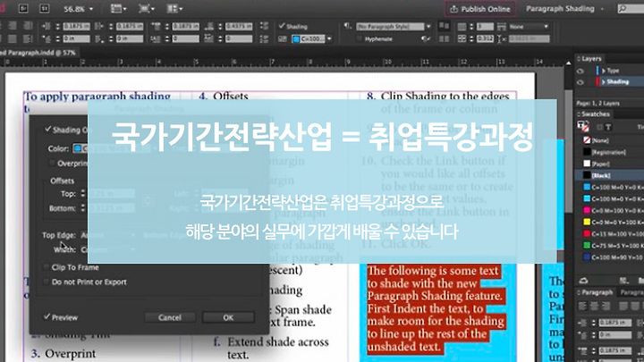Viewport: 644px width, 362px height.
Task: Click the Cancel button in dialog
Action: click(170, 317)
